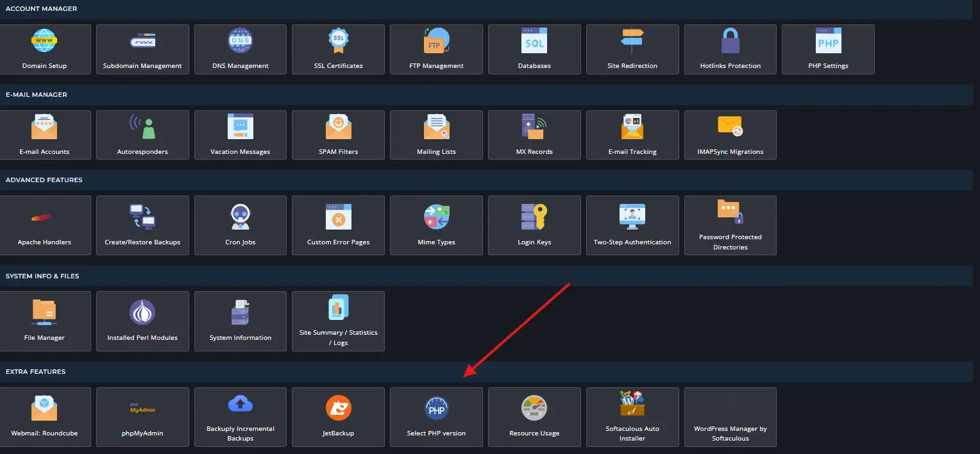Click the ACCOUNT MANAGER section heading
980x454 pixels.
[x=41, y=9]
